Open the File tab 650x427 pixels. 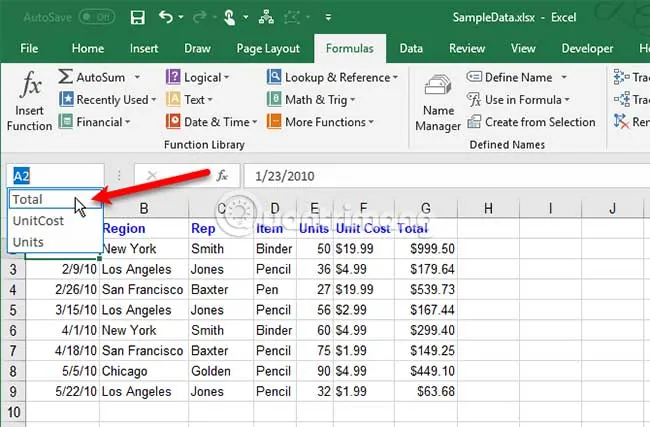(29, 49)
